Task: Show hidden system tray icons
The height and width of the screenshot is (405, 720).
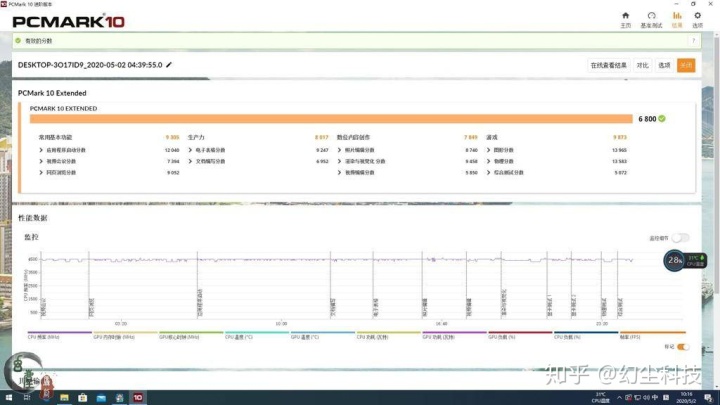Action: coord(619,398)
